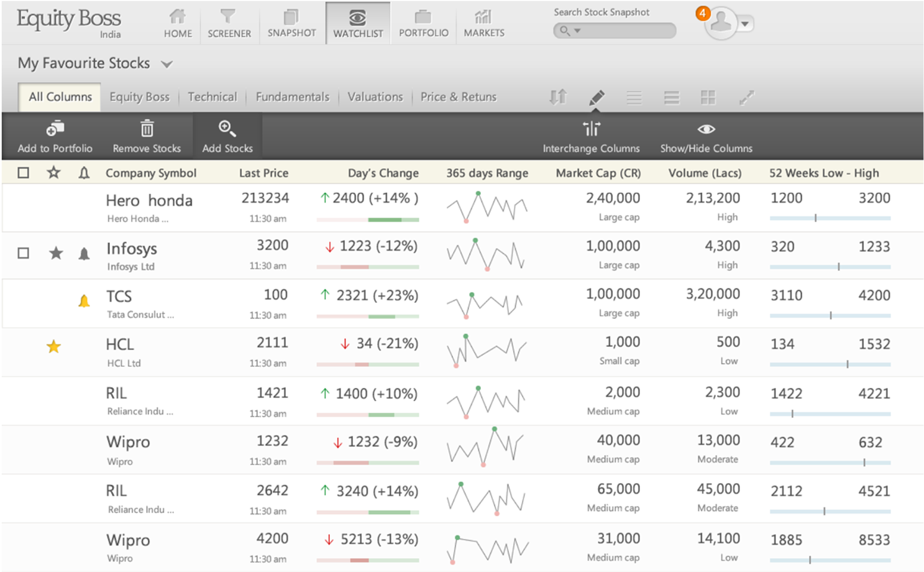Viewport: 924px width, 572px height.
Task: Open the user profile avatar
Action: click(721, 23)
